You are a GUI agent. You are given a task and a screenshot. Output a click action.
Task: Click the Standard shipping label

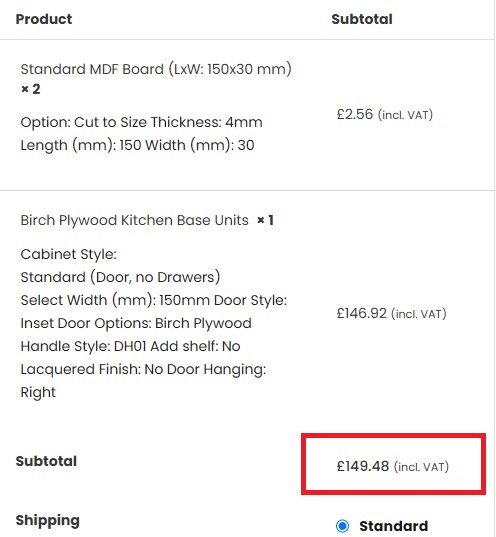(394, 526)
